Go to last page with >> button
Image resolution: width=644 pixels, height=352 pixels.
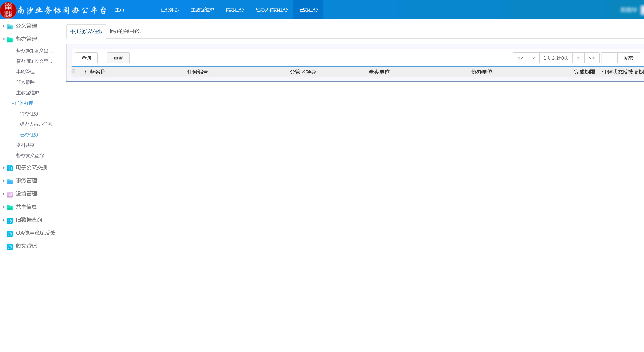(592, 58)
